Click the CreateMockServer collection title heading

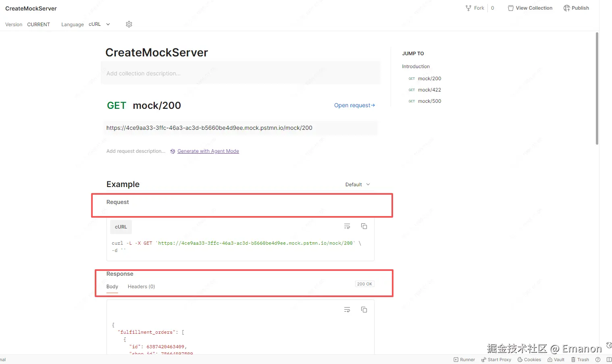coord(156,52)
